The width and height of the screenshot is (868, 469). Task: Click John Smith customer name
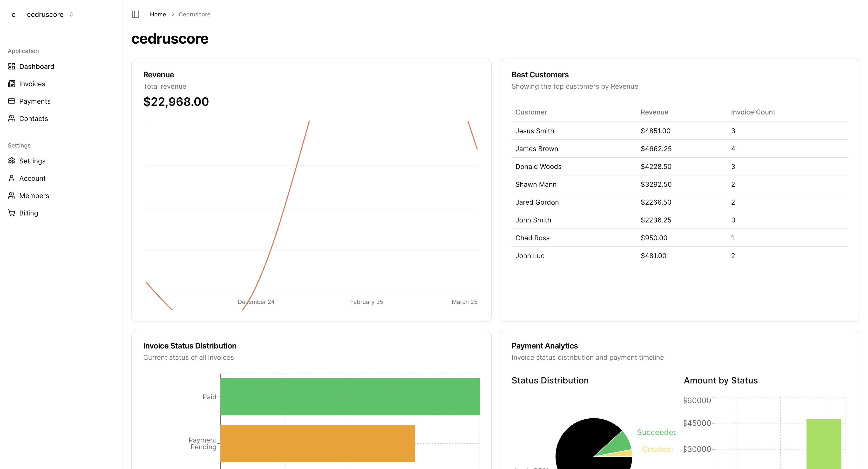point(533,220)
